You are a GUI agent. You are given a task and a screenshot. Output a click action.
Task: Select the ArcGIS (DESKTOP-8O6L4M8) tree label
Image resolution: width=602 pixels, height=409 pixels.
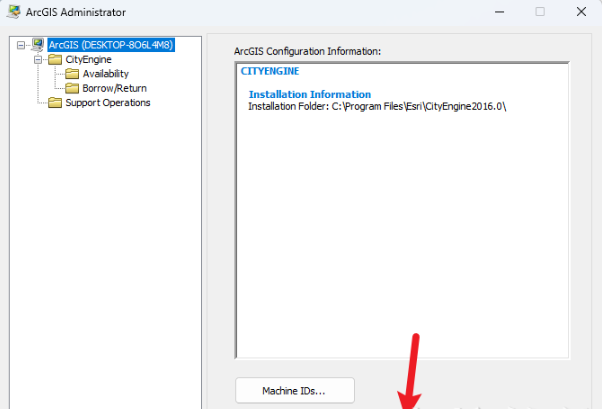click(111, 45)
